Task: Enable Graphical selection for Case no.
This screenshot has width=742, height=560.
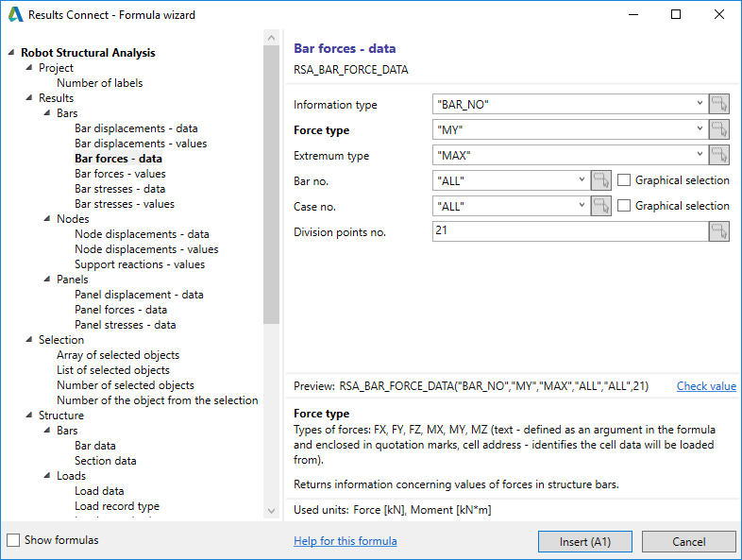Action: point(624,206)
